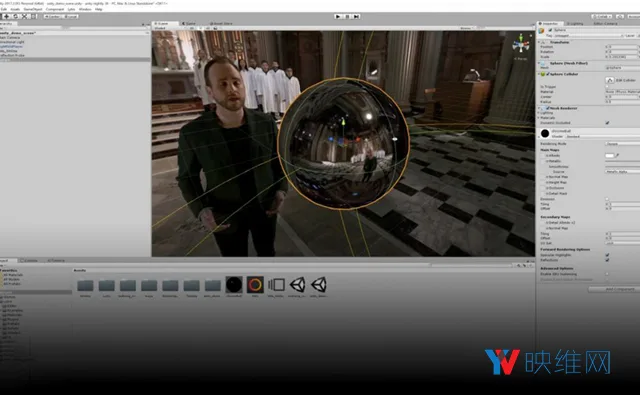Viewport: 640px width, 395px height.
Task: Expand the Lighting section of Mesh Renderer
Action: coord(539,113)
